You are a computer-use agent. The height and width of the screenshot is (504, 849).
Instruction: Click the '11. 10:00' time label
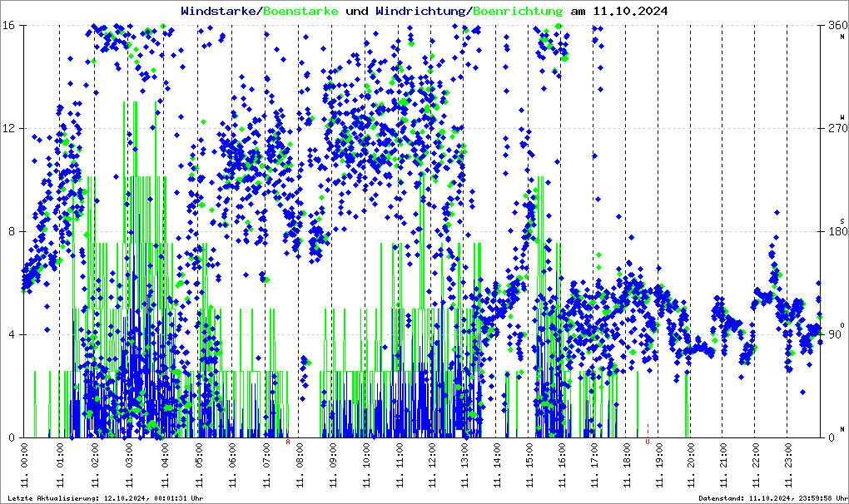[x=365, y=466]
